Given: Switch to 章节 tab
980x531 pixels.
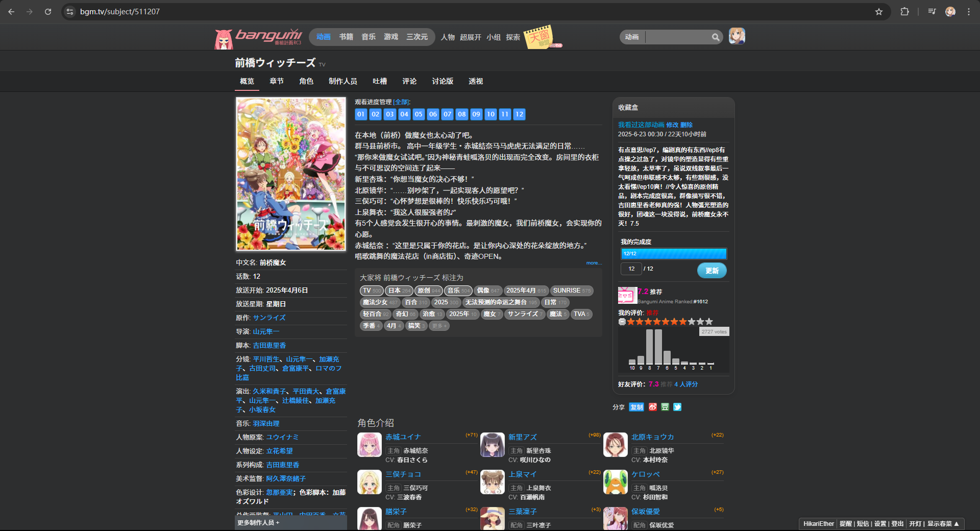Looking at the screenshot, I should pos(277,81).
